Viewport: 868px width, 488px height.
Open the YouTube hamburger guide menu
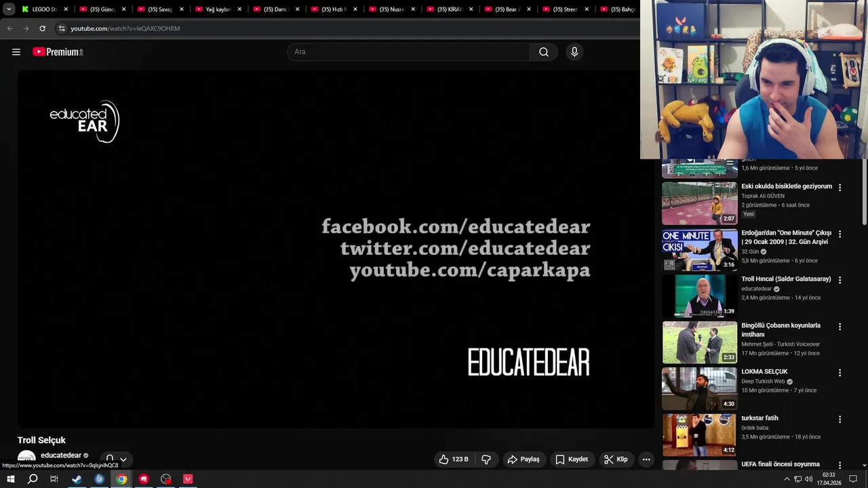coord(16,52)
